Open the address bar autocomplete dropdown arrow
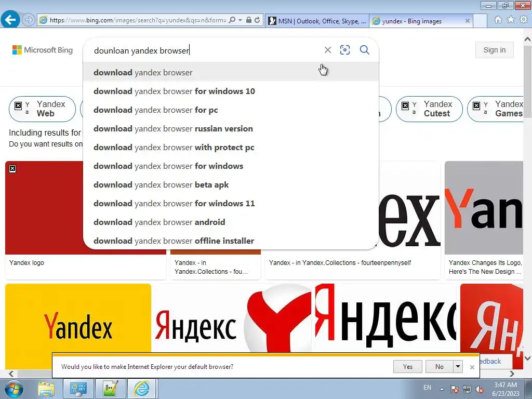The width and height of the screenshot is (532, 399). point(240,20)
